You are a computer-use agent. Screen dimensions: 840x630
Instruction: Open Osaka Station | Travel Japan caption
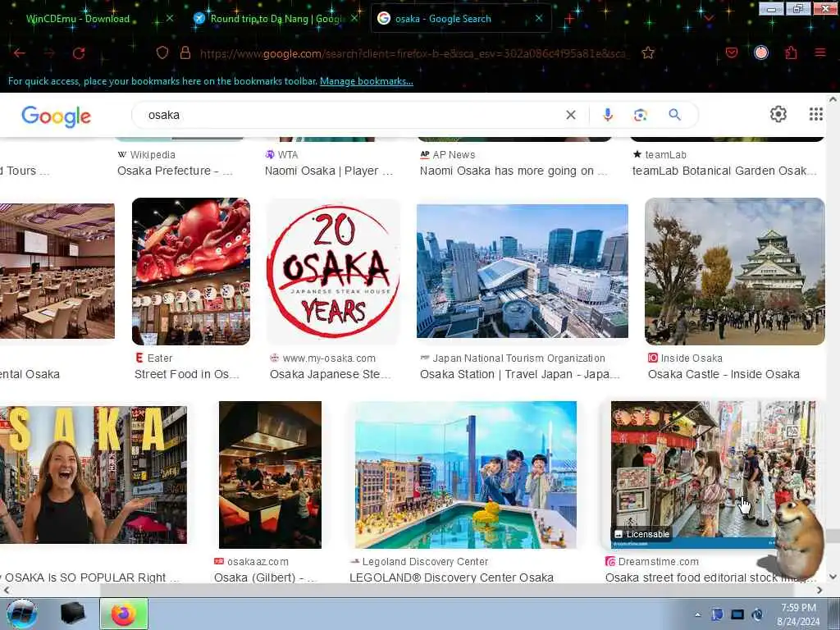pos(519,374)
